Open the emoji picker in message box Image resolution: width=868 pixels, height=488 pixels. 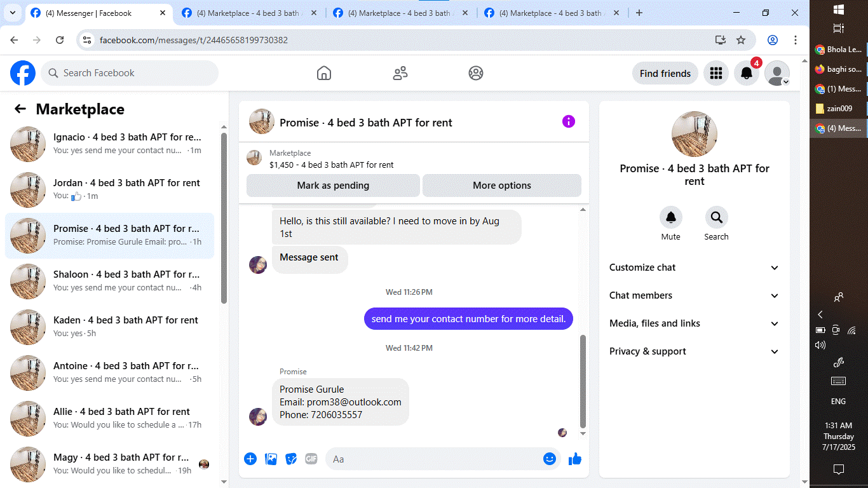click(550, 459)
